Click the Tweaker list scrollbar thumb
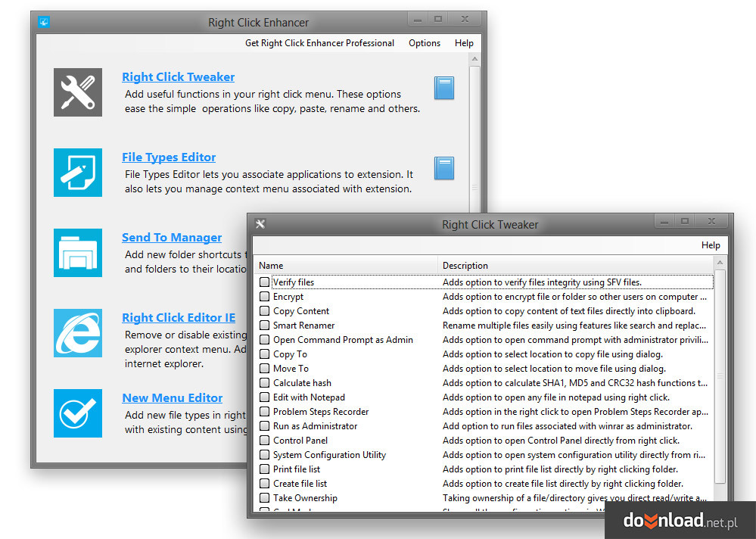Image resolution: width=756 pixels, height=539 pixels. [720, 376]
